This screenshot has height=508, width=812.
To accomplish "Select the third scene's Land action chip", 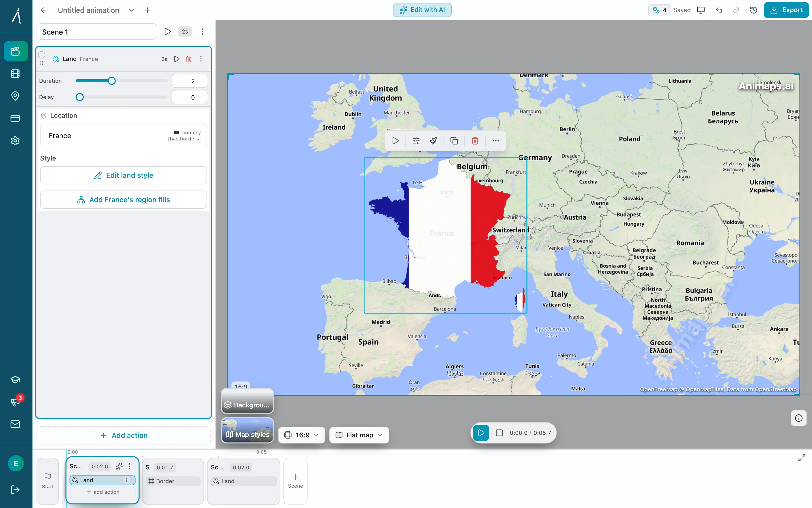I will point(243,481).
